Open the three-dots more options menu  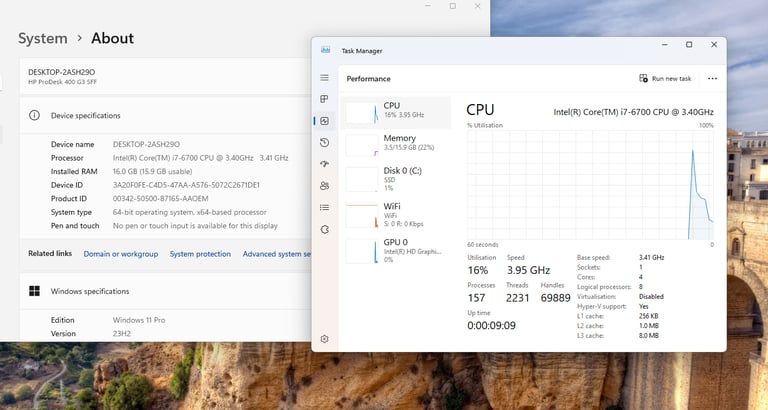coord(712,78)
